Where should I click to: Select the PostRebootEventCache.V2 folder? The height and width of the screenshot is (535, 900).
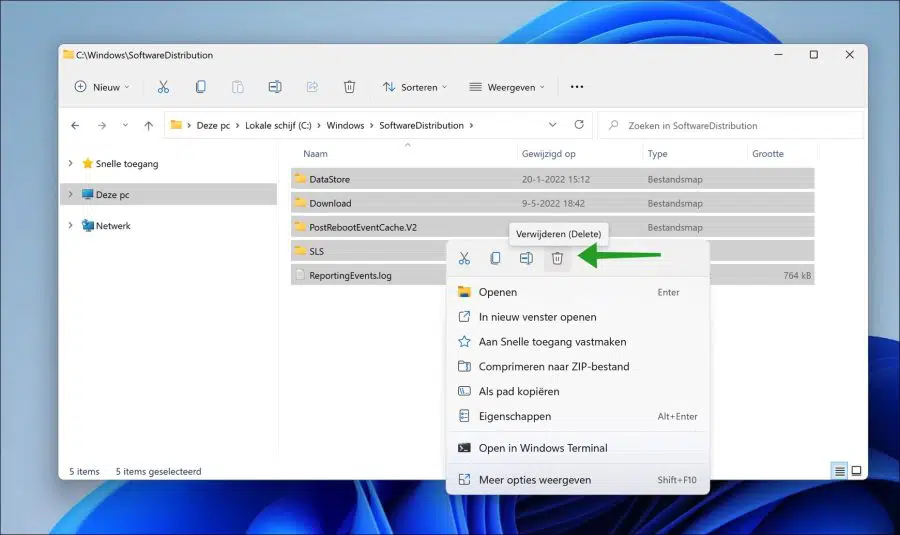point(363,227)
